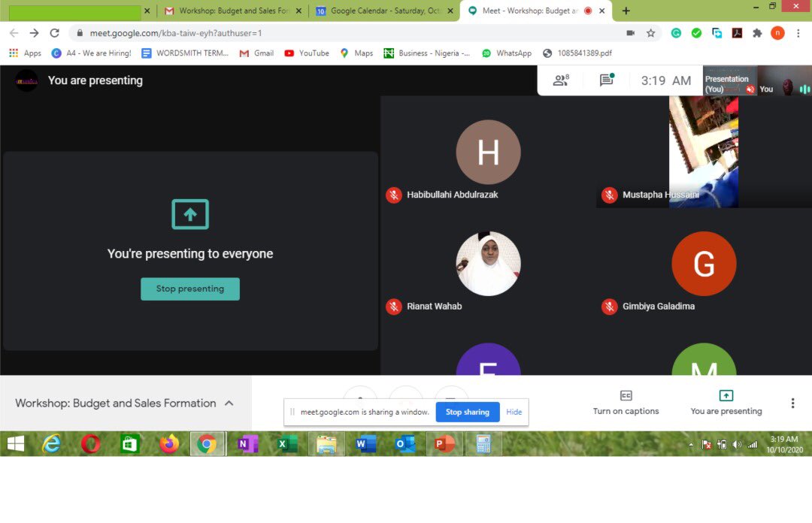This screenshot has width=812, height=523.
Task: Open Chrome profile avatar
Action: tap(777, 33)
